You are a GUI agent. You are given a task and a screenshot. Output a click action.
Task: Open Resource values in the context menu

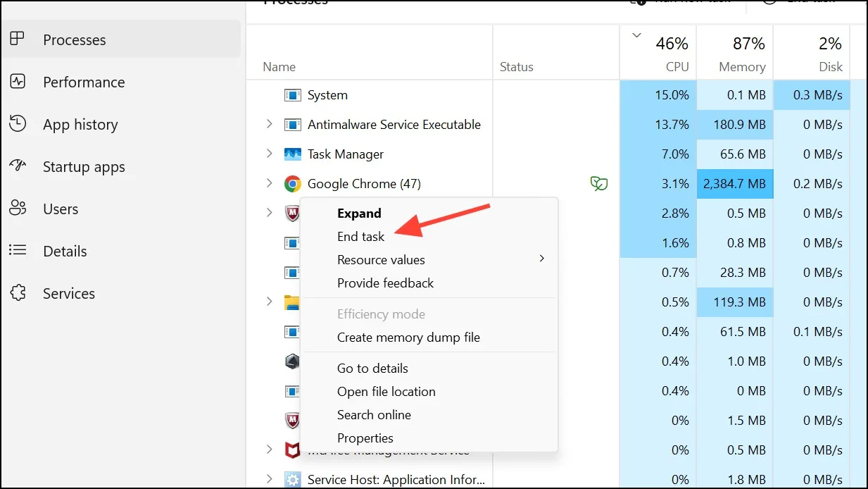(381, 260)
